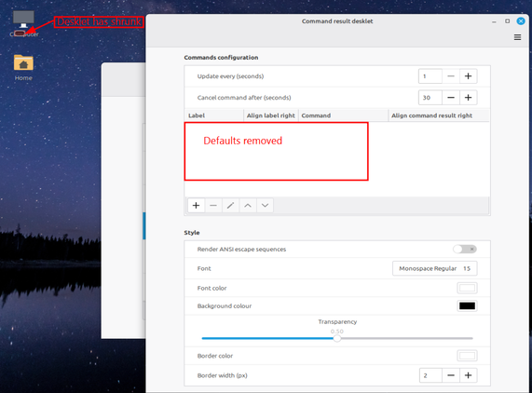Change the black Background colour swatch
The image size is (532, 393).
467,305
